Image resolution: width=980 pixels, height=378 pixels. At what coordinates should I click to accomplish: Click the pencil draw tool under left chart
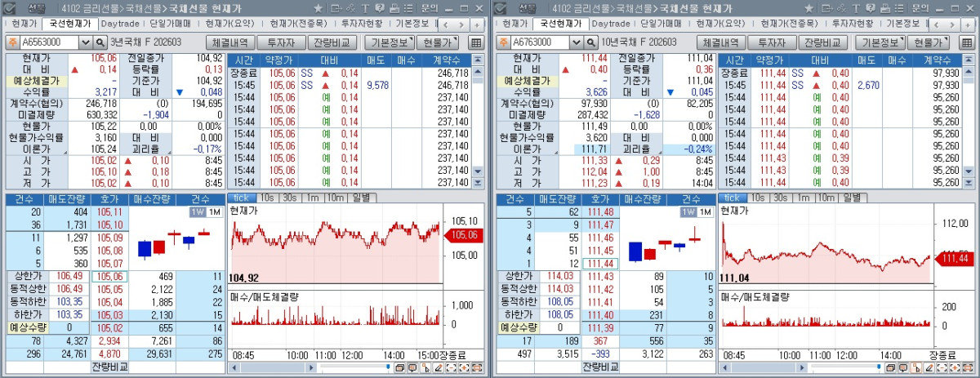439,367
